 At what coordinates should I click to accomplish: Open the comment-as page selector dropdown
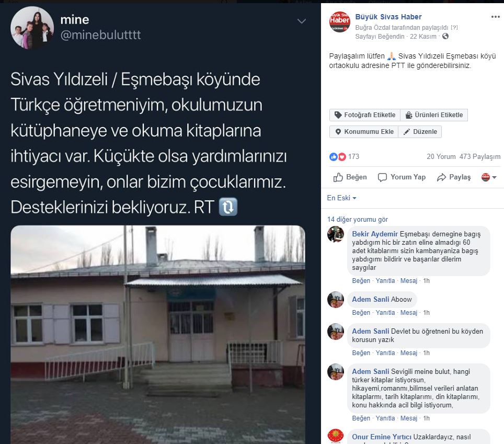click(489, 177)
